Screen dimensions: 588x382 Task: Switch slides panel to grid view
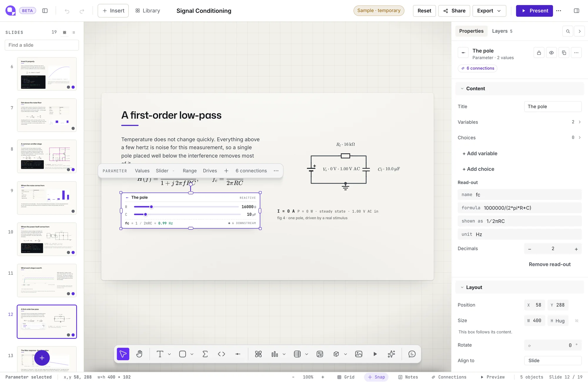point(65,32)
